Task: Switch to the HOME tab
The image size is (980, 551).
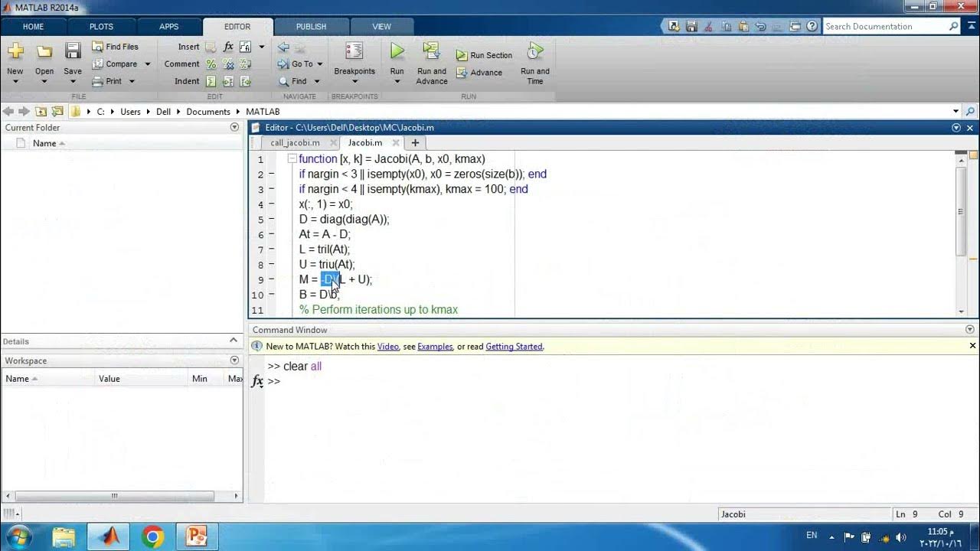Action: (x=33, y=27)
